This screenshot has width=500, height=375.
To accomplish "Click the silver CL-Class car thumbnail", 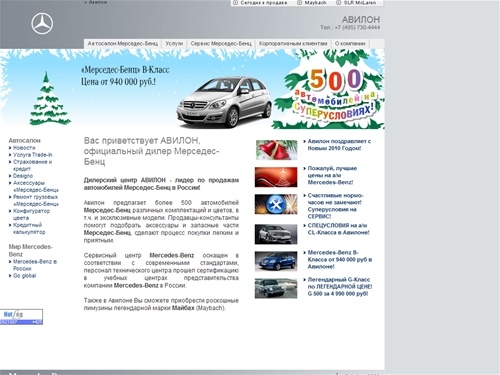I will point(276,234).
